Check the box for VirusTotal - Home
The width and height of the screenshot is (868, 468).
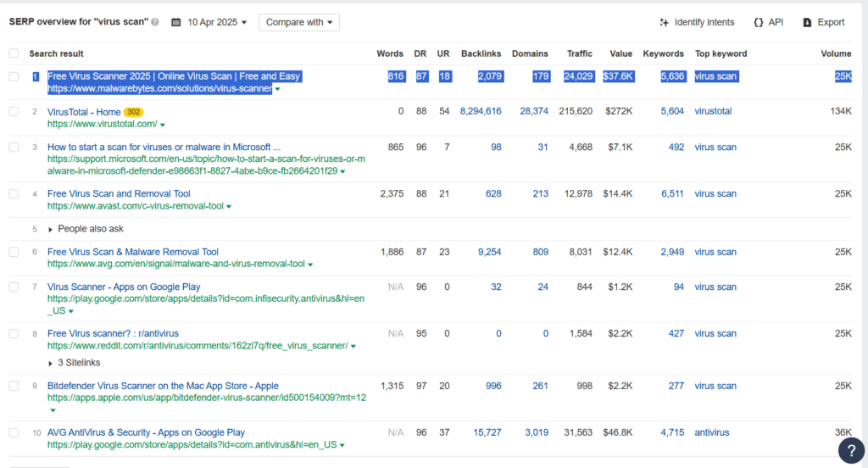pos(14,111)
